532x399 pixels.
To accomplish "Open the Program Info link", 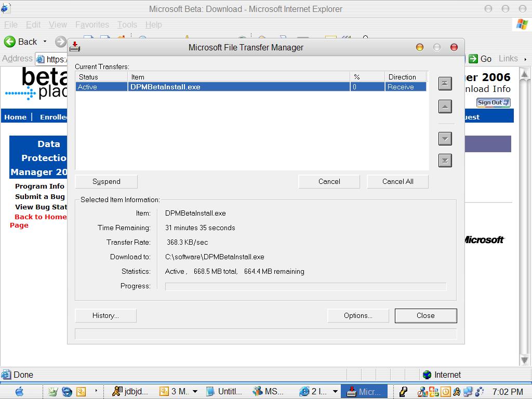I will 39,187.
